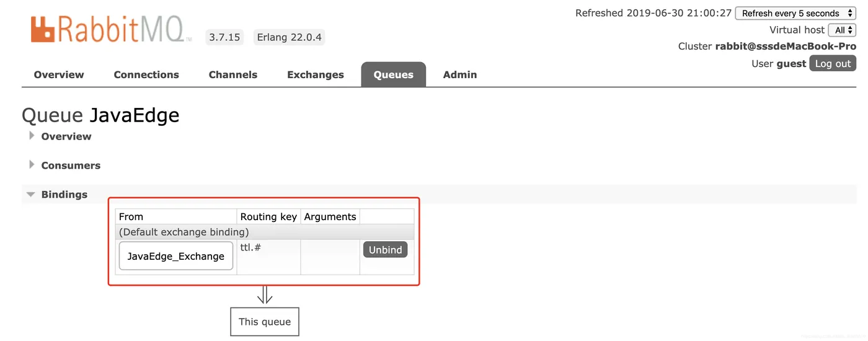Select the Queues tab

[393, 74]
